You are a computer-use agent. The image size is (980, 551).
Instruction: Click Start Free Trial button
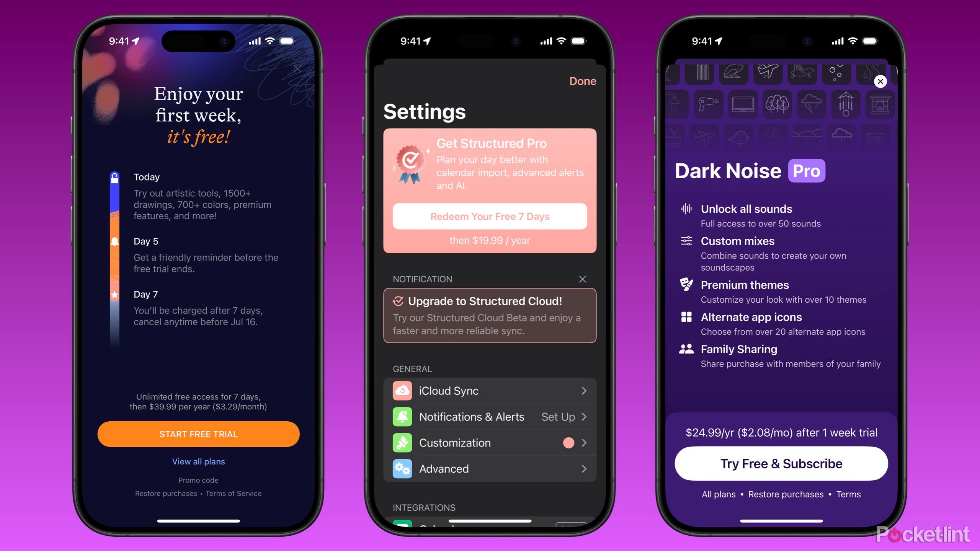[x=198, y=433]
